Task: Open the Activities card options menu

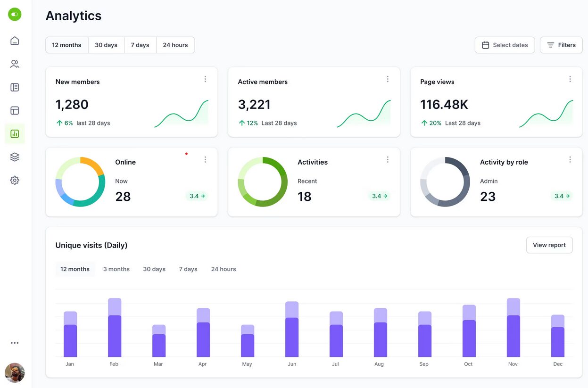Action: (x=388, y=159)
